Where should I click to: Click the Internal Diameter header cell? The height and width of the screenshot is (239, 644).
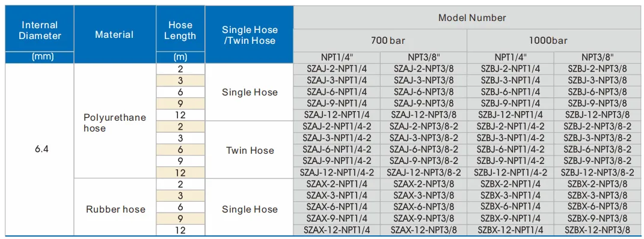(40, 31)
